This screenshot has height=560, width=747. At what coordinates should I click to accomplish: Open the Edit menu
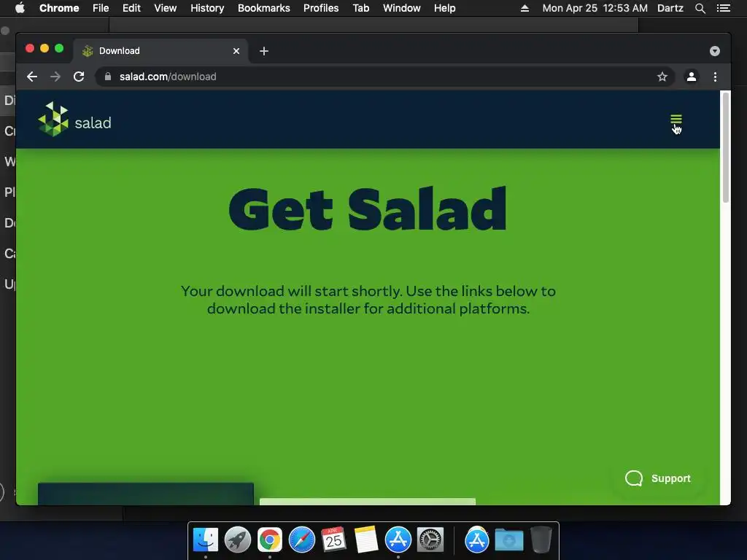pyautogui.click(x=131, y=8)
